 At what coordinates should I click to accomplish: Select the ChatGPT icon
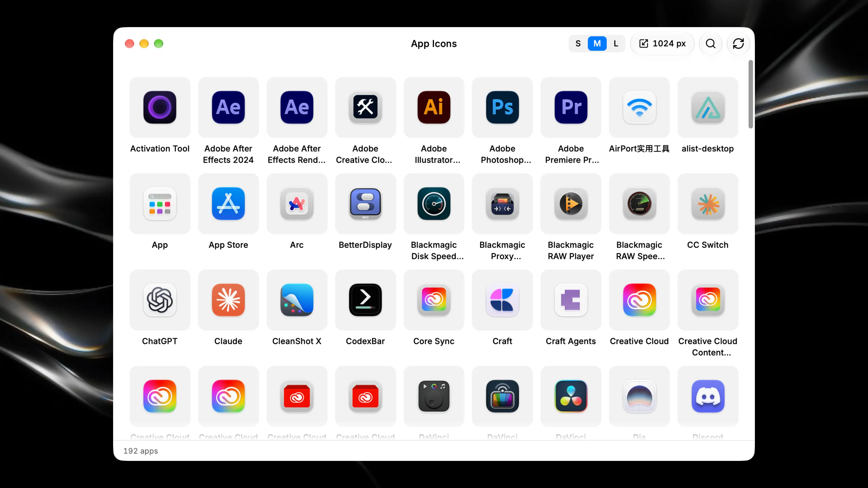160,300
